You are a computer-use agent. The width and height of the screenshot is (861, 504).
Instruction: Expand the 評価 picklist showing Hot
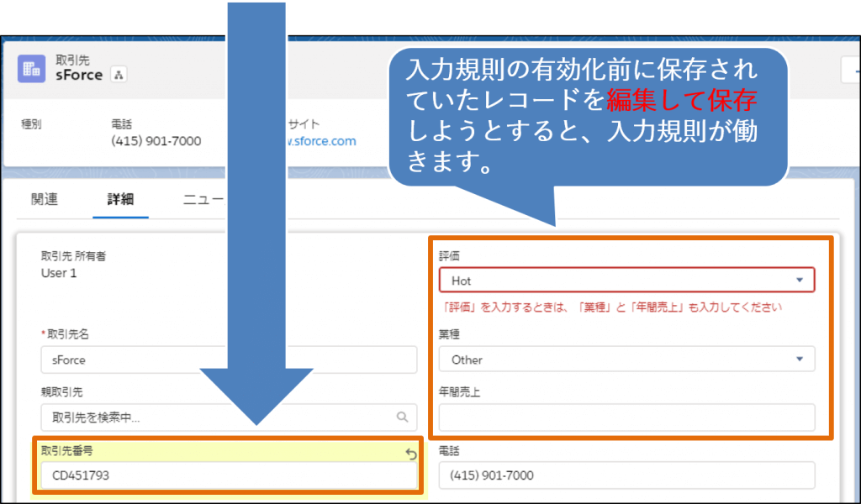[x=798, y=280]
